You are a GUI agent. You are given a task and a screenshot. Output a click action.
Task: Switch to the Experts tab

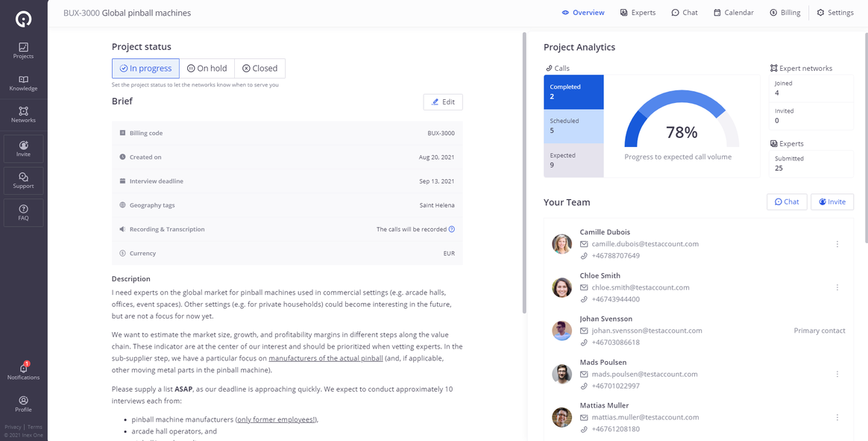[638, 13]
